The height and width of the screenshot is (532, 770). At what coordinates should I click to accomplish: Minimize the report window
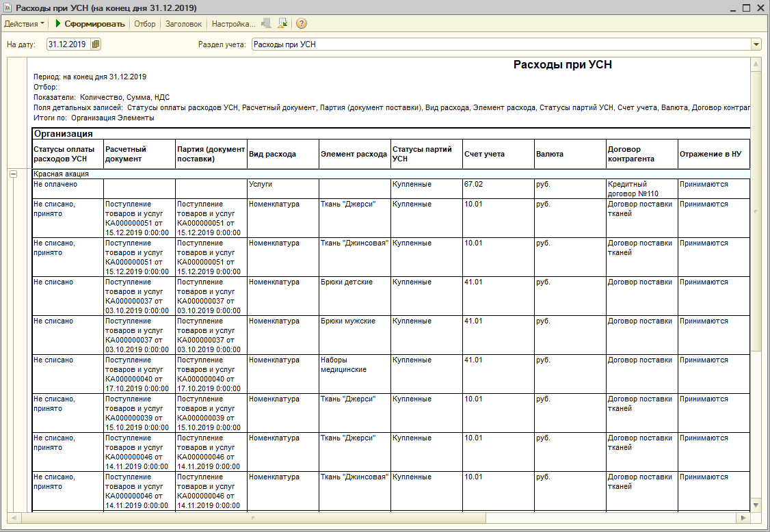(732, 8)
